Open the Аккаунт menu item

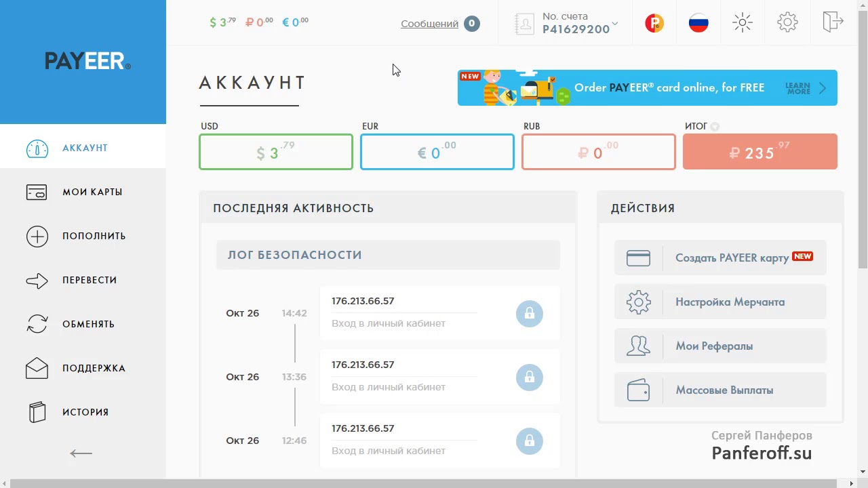pyautogui.click(x=85, y=148)
